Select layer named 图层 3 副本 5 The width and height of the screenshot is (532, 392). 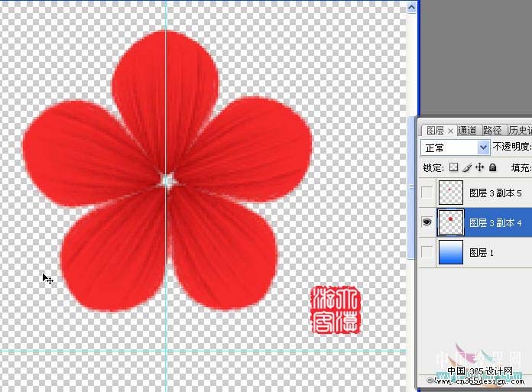pos(495,193)
